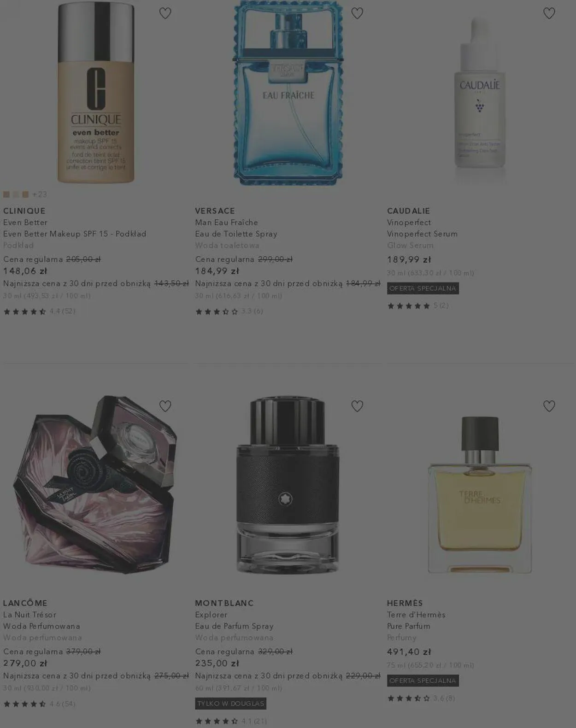
Task: View Versace Eau Fraîche bottle image
Action: pyautogui.click(x=288, y=92)
